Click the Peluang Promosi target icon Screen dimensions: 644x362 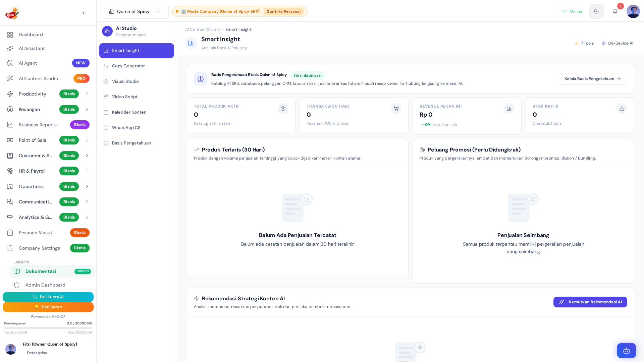422,150
